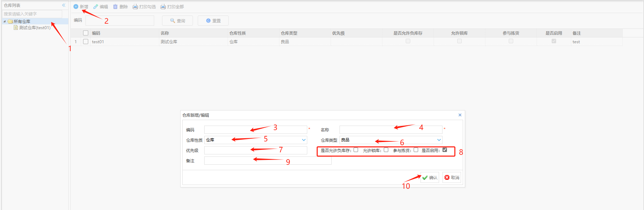Select 测试仓库(test01) in the tree
Viewport: 644px width, 210px height.
34,28
